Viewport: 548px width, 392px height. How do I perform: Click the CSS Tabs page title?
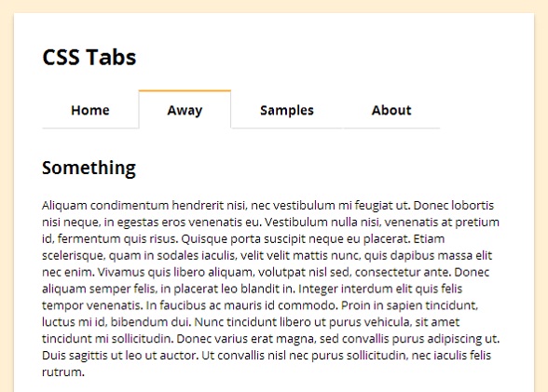pos(89,57)
